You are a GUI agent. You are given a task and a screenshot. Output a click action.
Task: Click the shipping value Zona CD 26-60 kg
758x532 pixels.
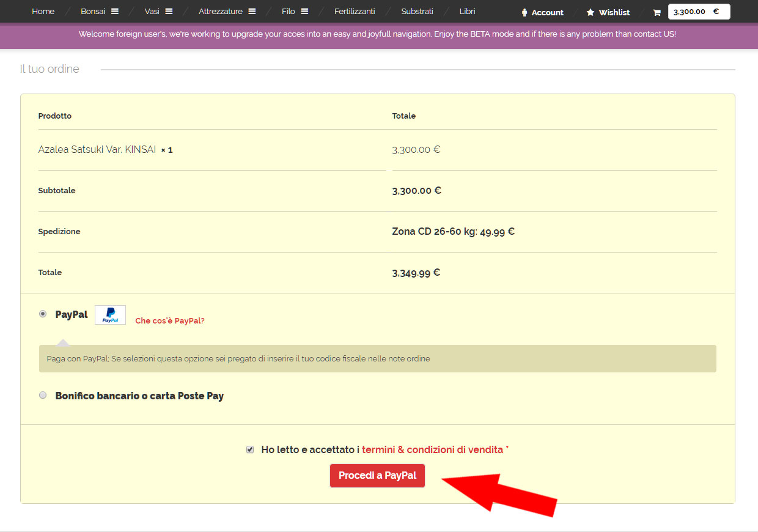pos(453,231)
